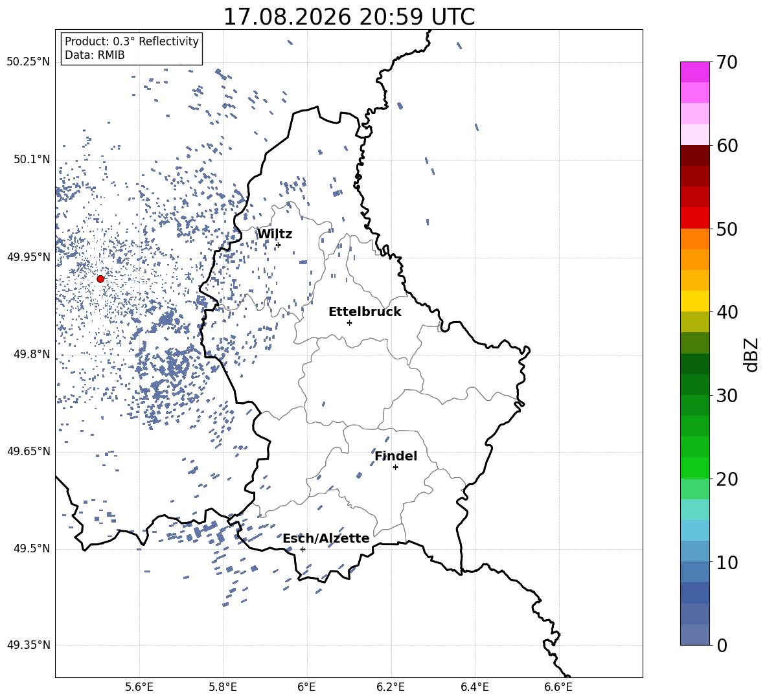Click the Findel city label
The image size is (767, 700).
[396, 456]
